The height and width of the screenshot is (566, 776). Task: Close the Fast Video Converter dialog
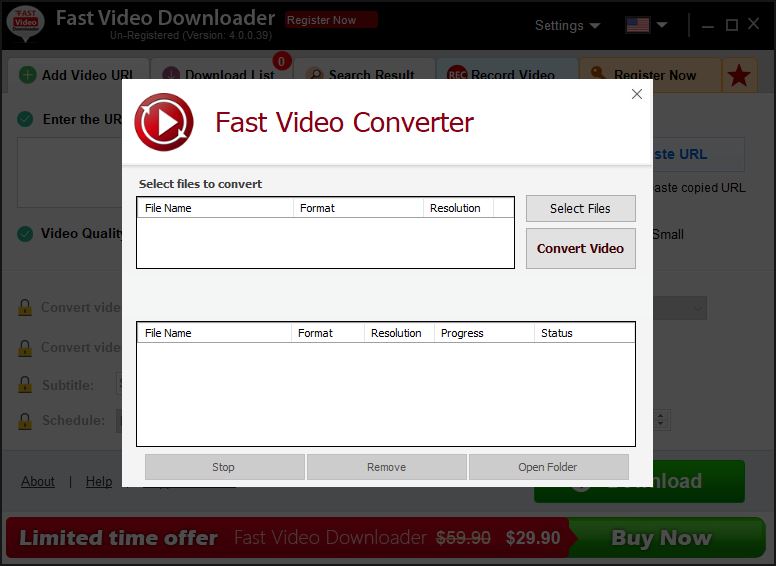pos(636,94)
